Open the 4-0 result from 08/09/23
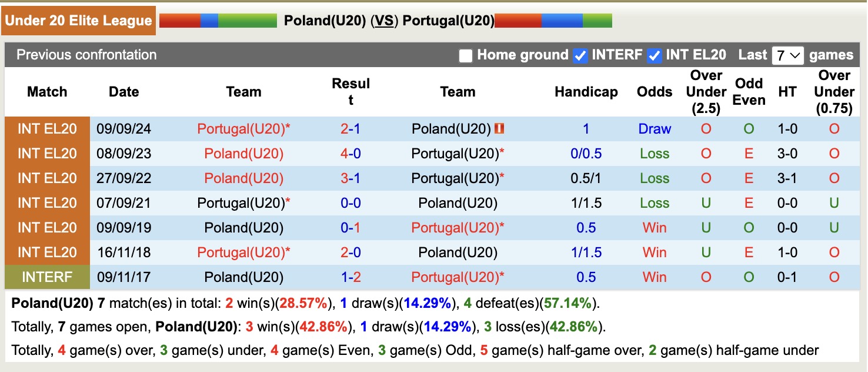This screenshot has width=868, height=372. coord(350,154)
